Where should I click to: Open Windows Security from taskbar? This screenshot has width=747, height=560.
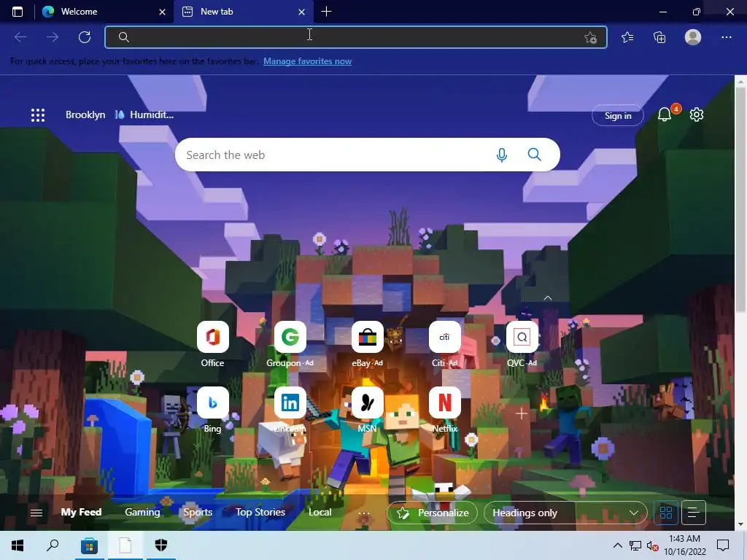tap(161, 545)
